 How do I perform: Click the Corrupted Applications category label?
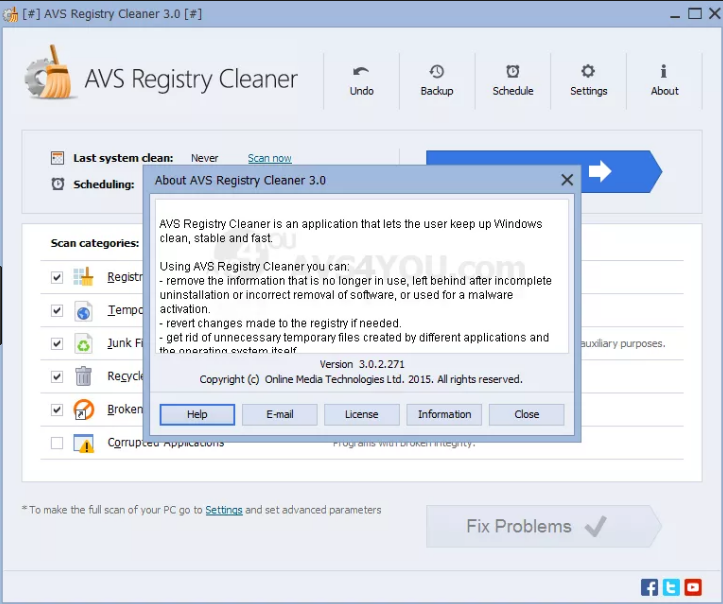tap(166, 443)
